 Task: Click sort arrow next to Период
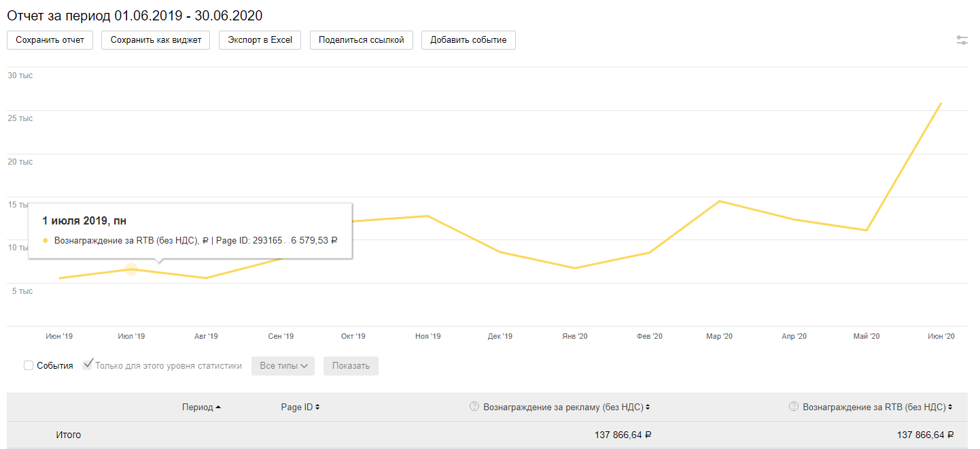coord(218,408)
